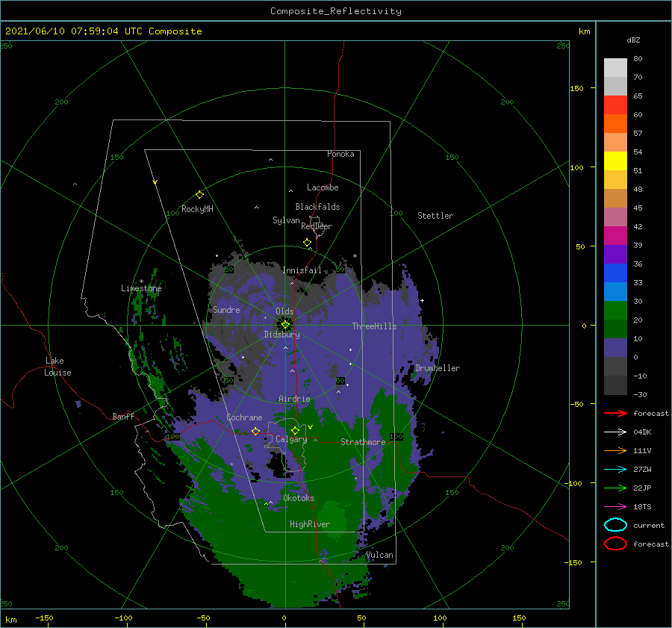This screenshot has height=628, width=672.
Task: Click the orange 111V arrow in legend
Action: tap(615, 450)
